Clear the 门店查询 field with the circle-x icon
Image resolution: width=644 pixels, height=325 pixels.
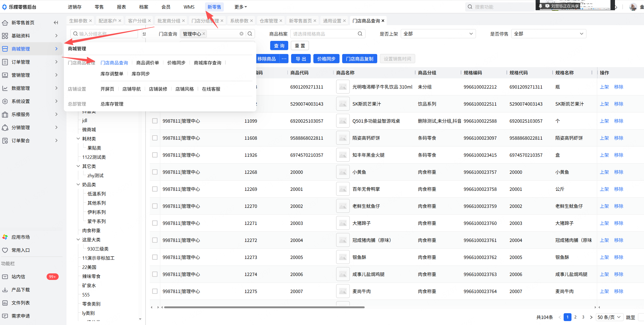pos(241,34)
